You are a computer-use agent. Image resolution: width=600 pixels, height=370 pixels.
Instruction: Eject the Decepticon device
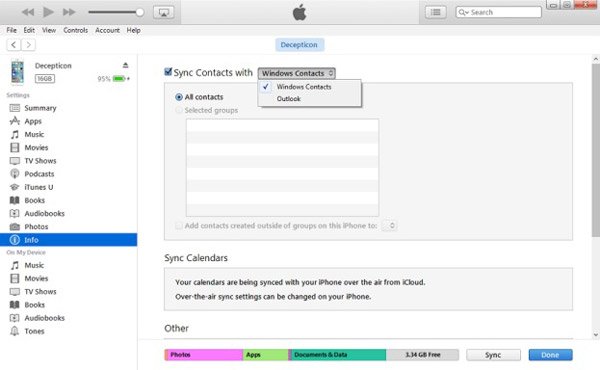pyautogui.click(x=126, y=65)
